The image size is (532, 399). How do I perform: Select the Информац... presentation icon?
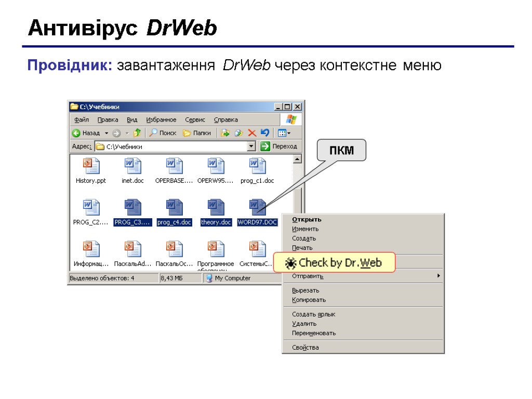[x=91, y=249]
